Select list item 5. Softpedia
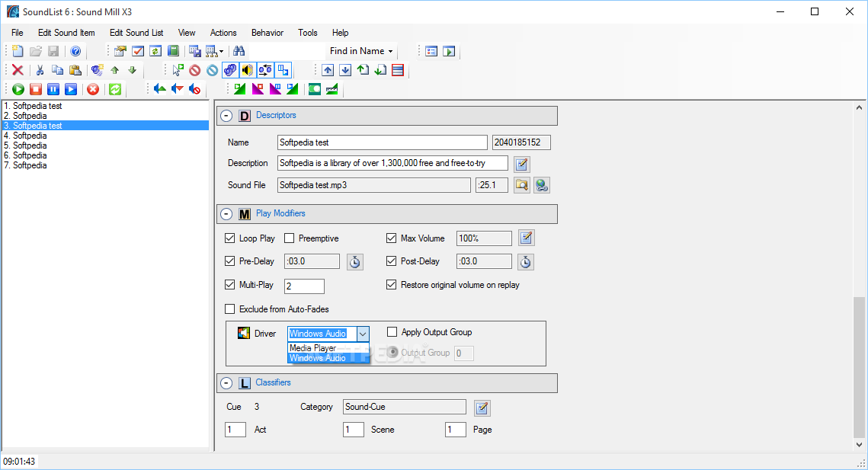 [x=105, y=145]
